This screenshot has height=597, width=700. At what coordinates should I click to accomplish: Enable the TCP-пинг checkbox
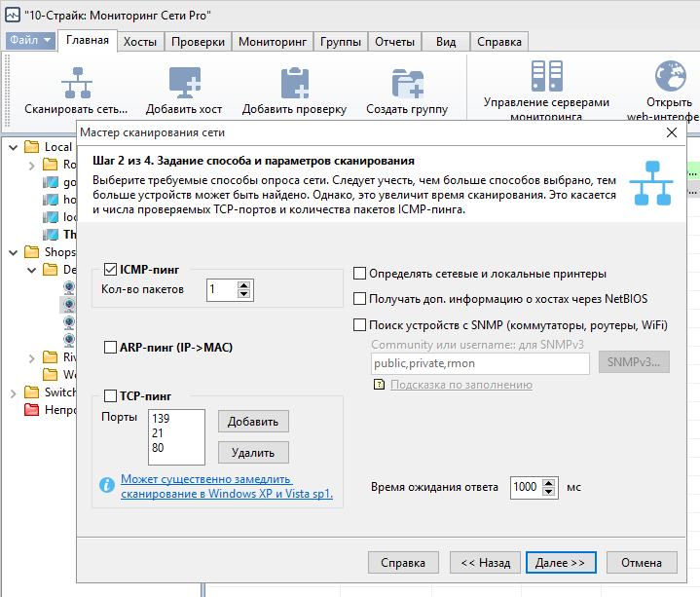pos(110,395)
